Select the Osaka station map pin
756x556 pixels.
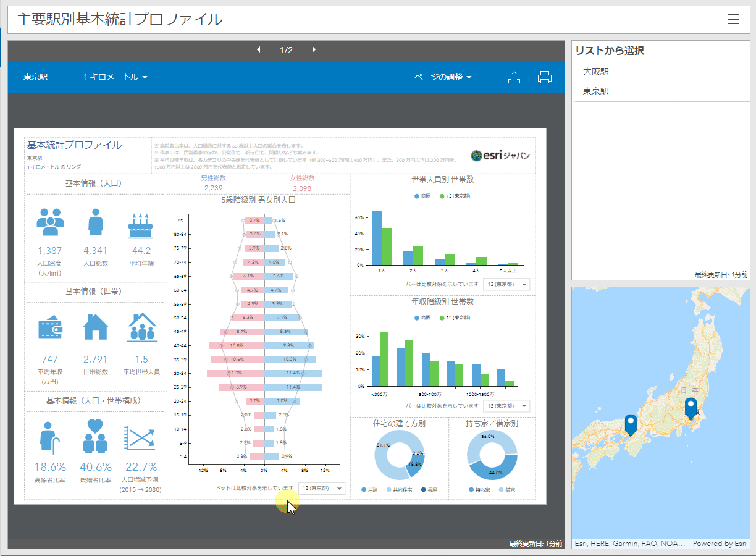(631, 424)
